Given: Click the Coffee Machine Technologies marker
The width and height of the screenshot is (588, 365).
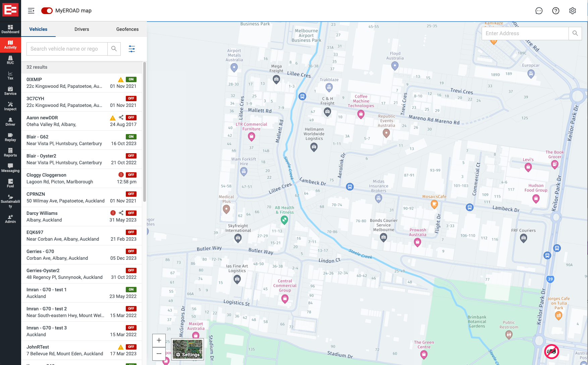Looking at the screenshot, I should tap(361, 114).
